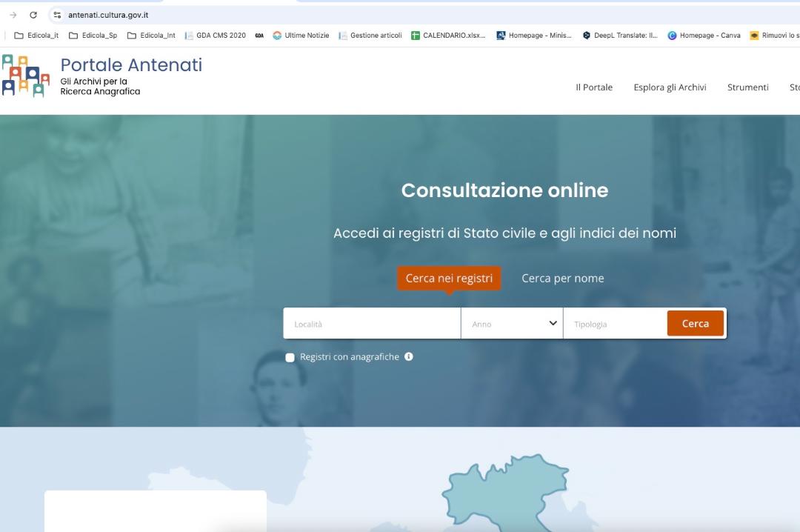This screenshot has height=532, width=800.
Task: Open the Strumenti menu item
Action: 747,87
